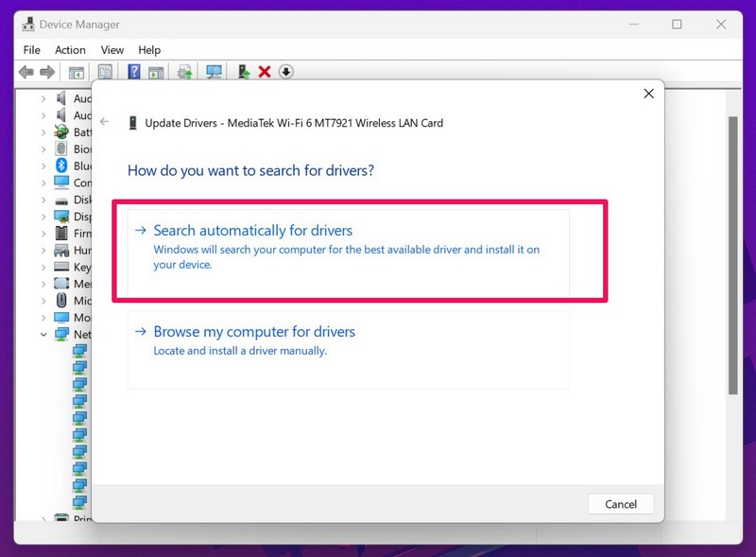Click the Show/Hide Console Tree icon
This screenshot has height=557, width=756.
coord(77,72)
